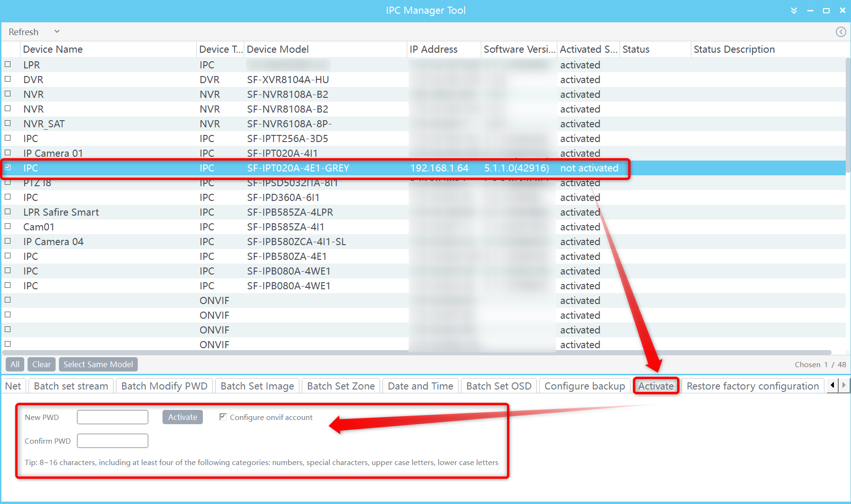This screenshot has width=851, height=504.
Task: Minimize the IPC Manager Tool window
Action: (810, 10)
